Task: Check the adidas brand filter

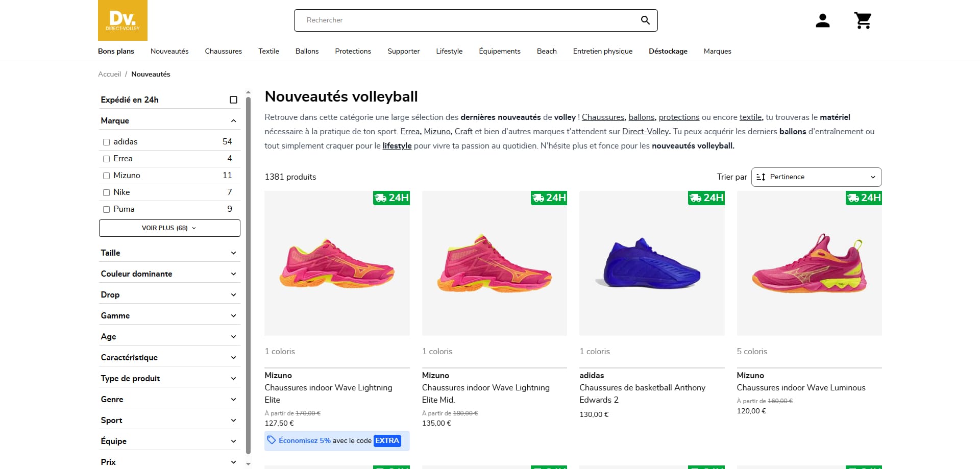Action: click(x=106, y=142)
